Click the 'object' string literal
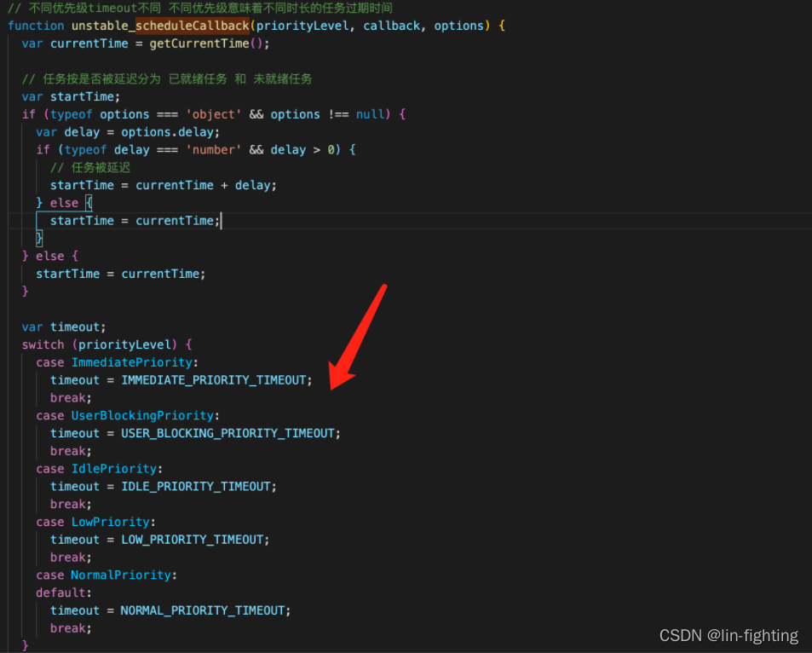Screen dimensions: 812x653 pos(213,114)
